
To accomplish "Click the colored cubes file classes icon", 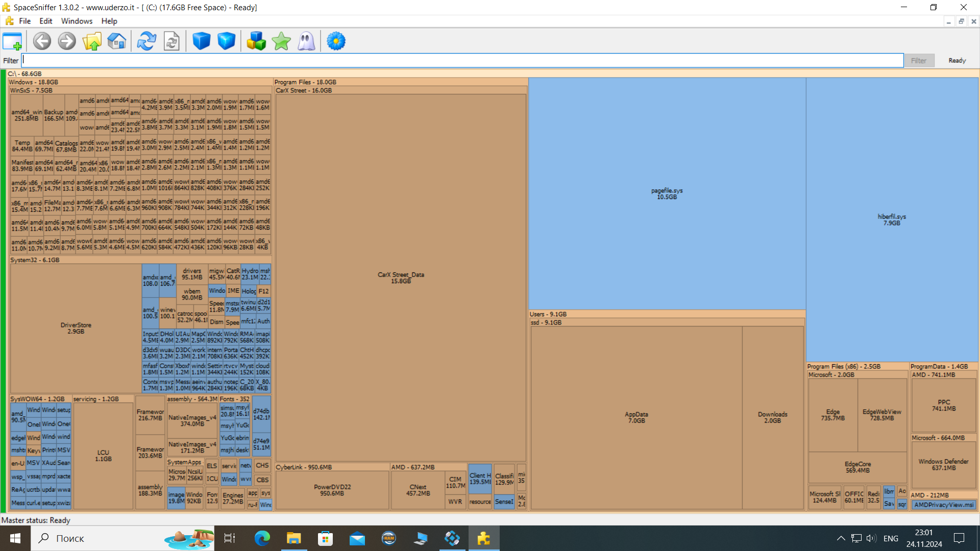I will [256, 41].
